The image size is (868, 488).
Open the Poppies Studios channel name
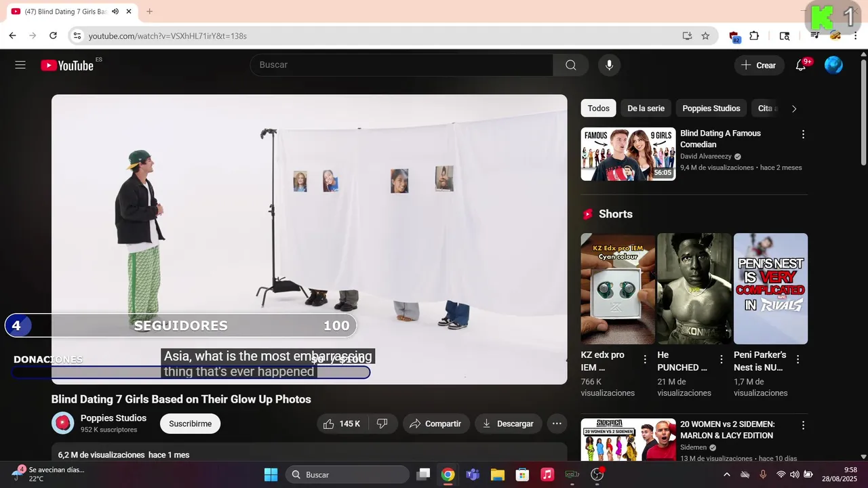[113, 418]
